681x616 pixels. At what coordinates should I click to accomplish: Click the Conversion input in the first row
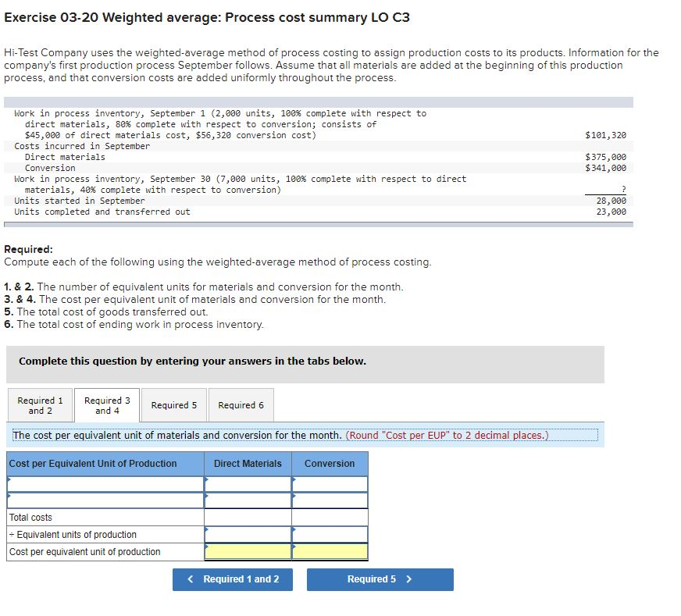(329, 483)
